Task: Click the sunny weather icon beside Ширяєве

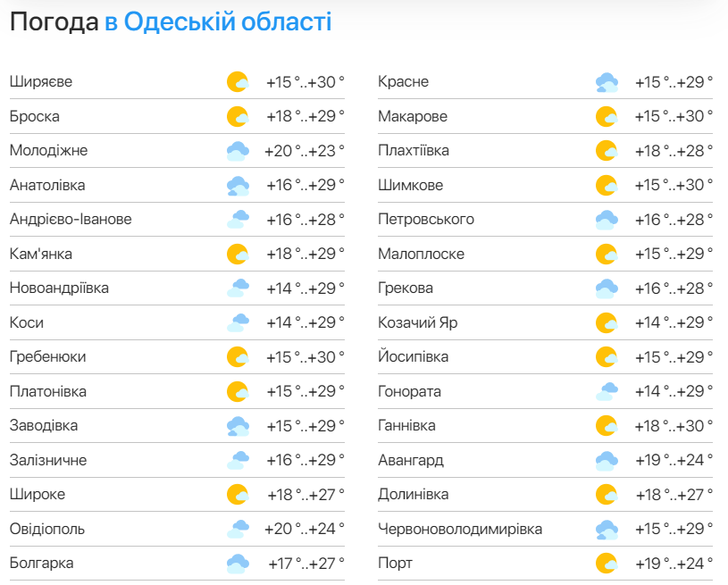Action: coord(237,82)
